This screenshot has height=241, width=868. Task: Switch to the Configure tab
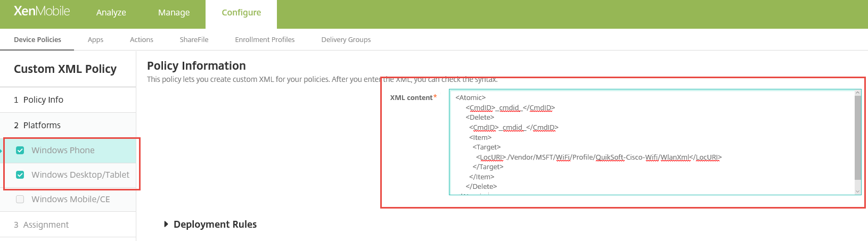tap(241, 13)
